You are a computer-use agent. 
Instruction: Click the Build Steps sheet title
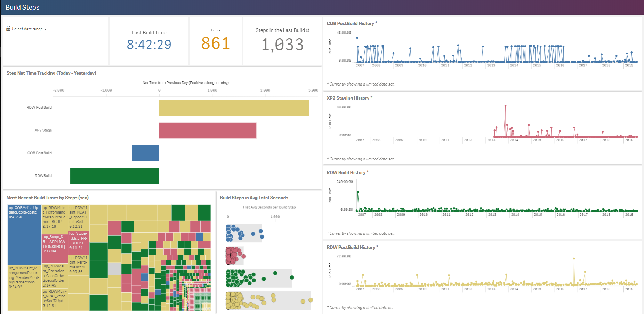click(23, 7)
